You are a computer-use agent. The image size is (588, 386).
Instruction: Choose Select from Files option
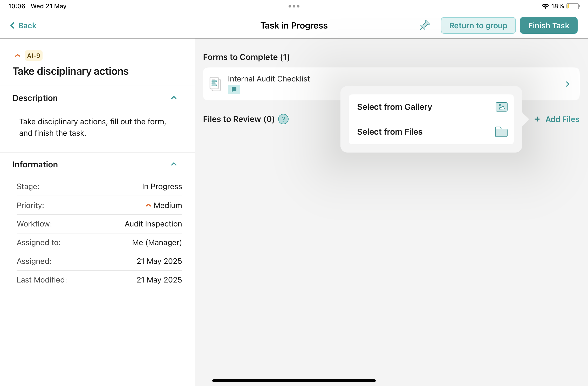pos(390,132)
